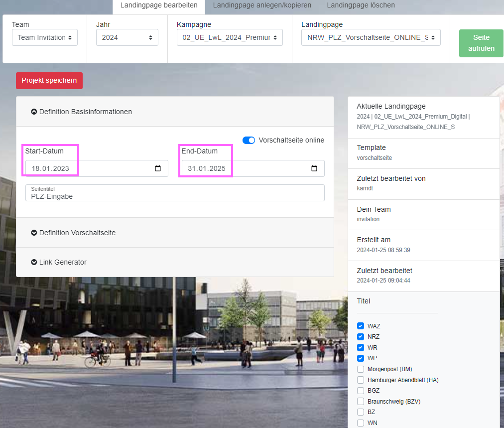Expand Link Generator chevron icon

(34, 262)
